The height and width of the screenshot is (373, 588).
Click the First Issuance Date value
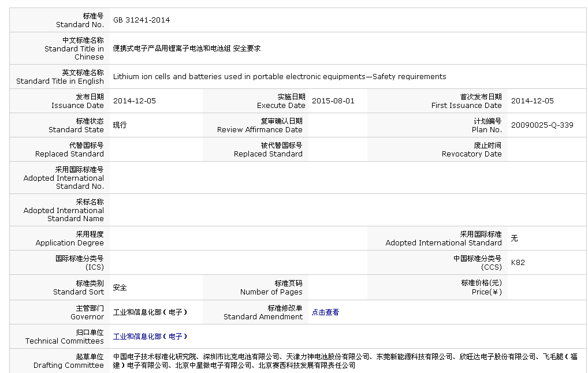(532, 101)
